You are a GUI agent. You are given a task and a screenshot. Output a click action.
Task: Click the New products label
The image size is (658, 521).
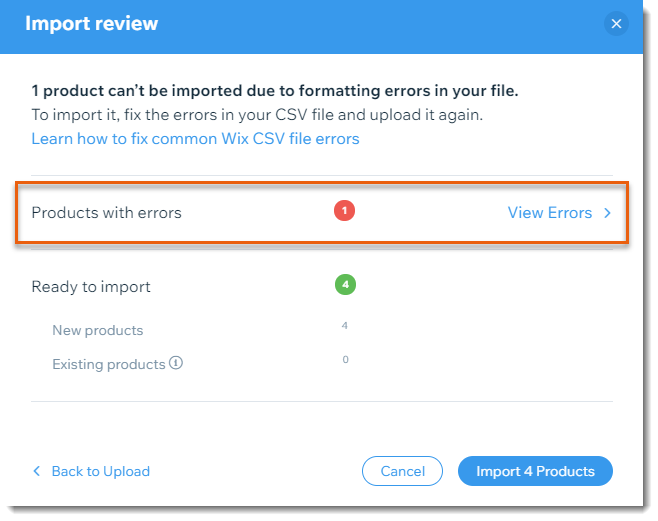coord(98,330)
